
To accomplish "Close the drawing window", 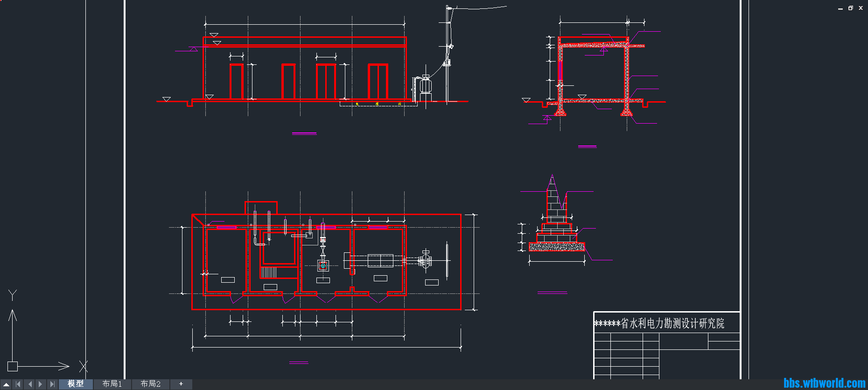I will [x=861, y=8].
